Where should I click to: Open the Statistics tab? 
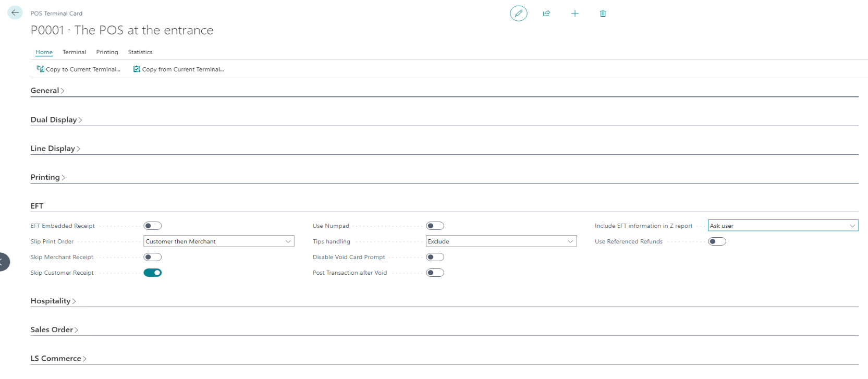coord(140,52)
